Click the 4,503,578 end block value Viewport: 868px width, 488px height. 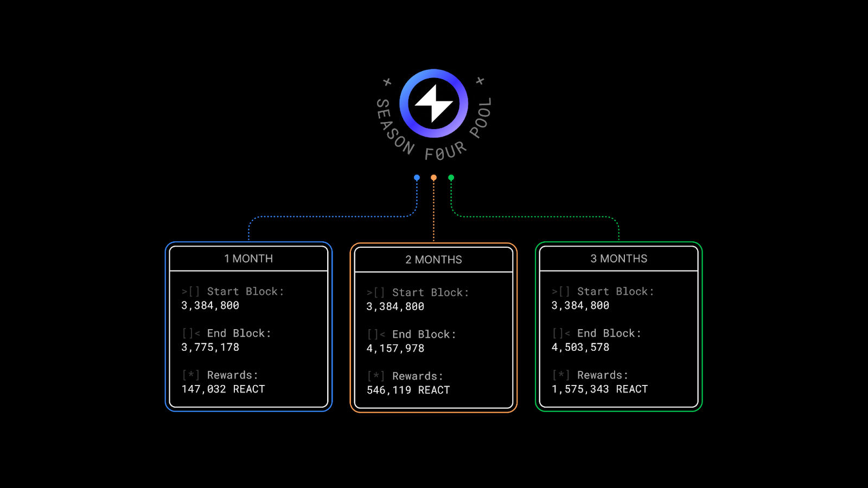pyautogui.click(x=580, y=348)
